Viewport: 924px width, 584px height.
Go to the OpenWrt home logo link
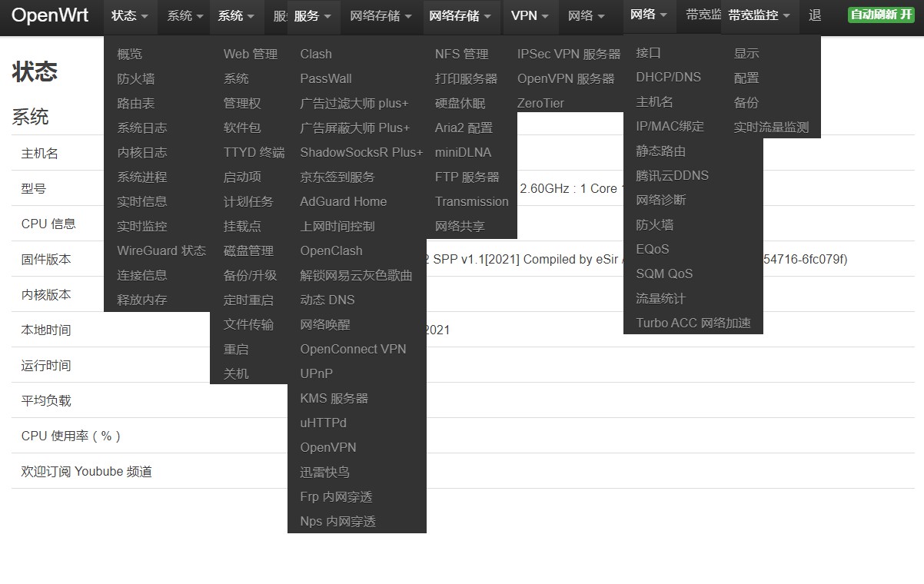click(x=50, y=15)
